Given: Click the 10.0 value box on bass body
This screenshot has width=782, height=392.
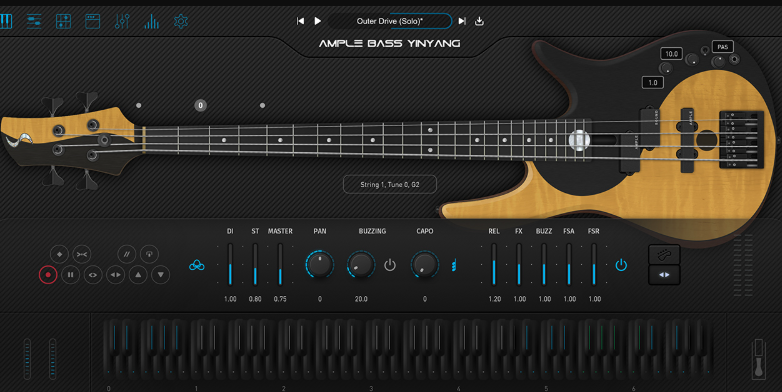Looking at the screenshot, I should (x=672, y=54).
